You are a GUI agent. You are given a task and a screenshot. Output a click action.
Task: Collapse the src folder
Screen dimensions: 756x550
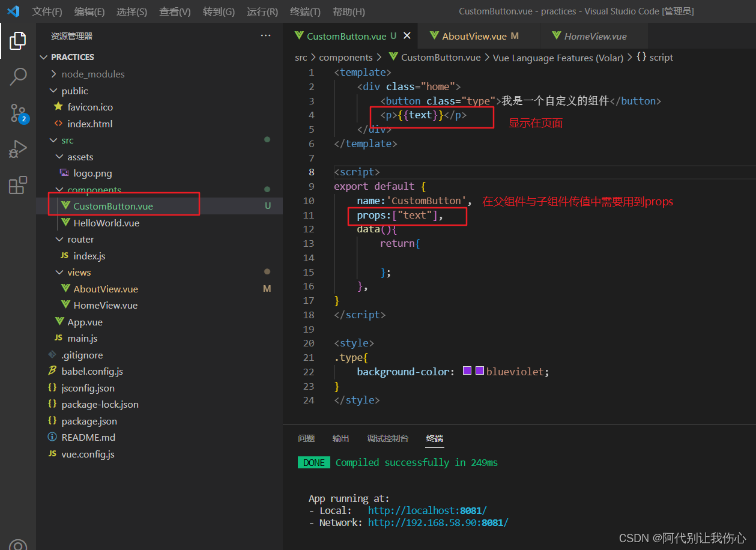tap(53, 140)
